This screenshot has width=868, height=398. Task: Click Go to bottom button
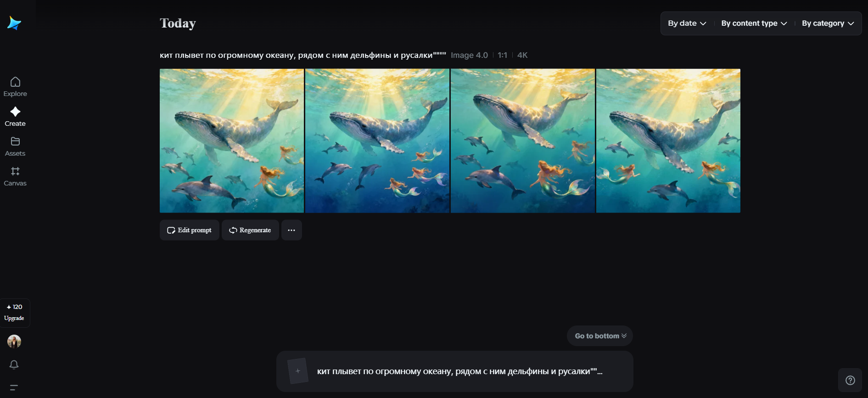tap(600, 336)
